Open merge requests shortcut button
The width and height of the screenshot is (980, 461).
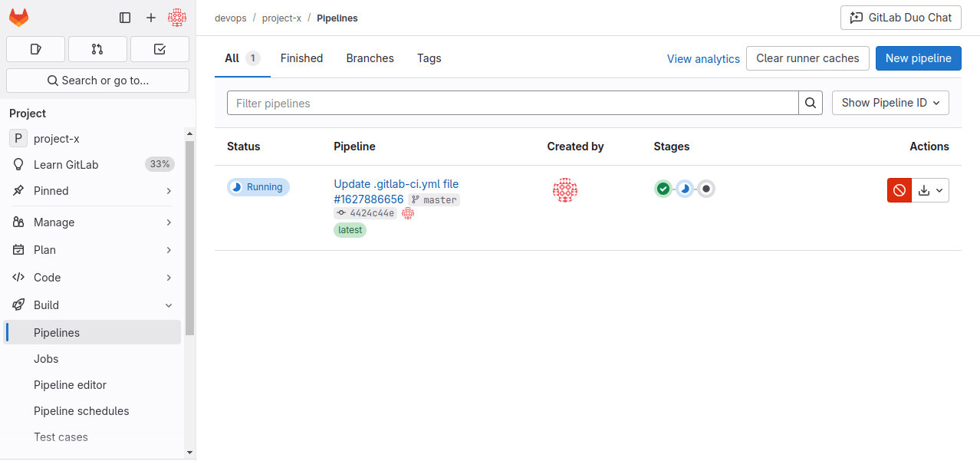[97, 49]
